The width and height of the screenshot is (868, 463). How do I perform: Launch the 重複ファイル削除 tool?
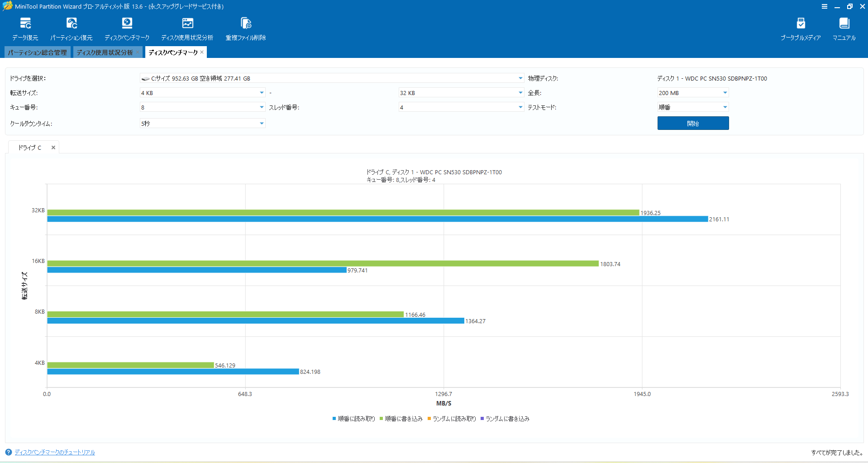(x=246, y=29)
